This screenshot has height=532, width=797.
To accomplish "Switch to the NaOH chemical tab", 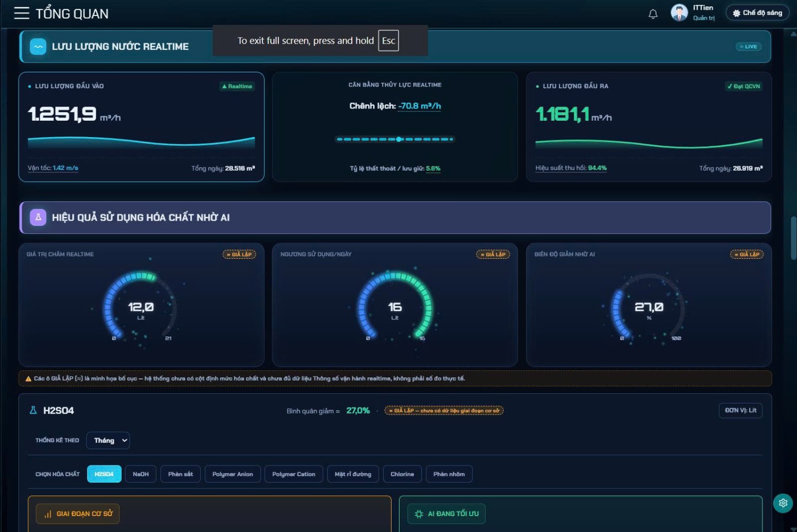I will pos(141,474).
